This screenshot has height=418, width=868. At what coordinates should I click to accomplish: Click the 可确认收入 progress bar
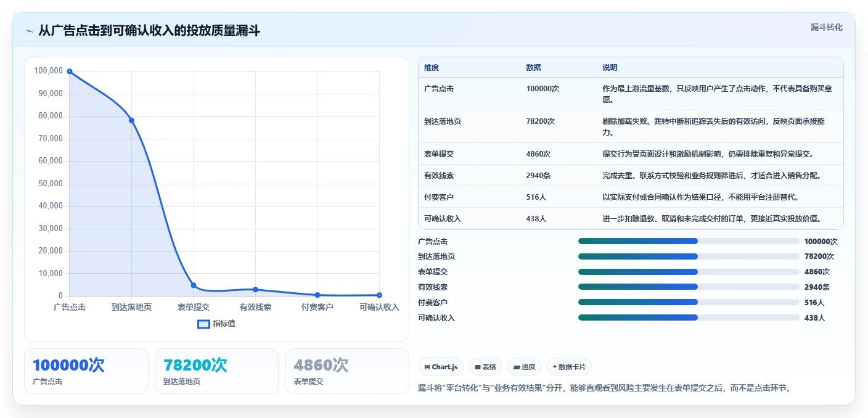click(689, 318)
